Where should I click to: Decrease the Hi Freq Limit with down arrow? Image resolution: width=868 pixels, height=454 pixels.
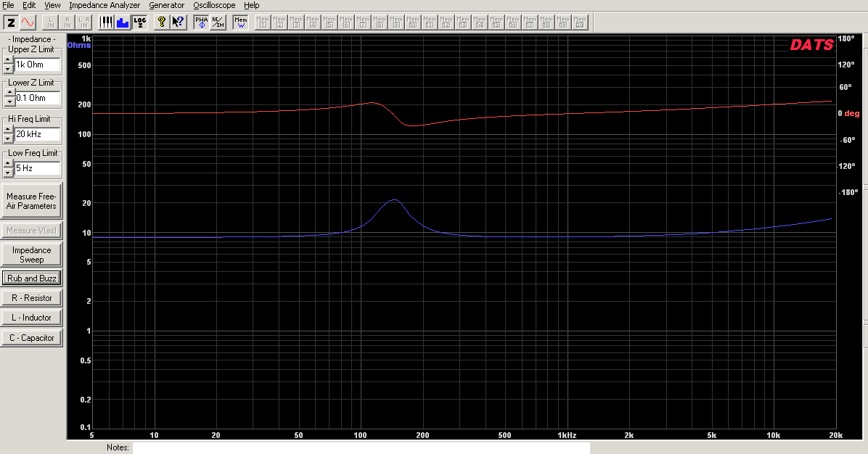(x=8, y=139)
